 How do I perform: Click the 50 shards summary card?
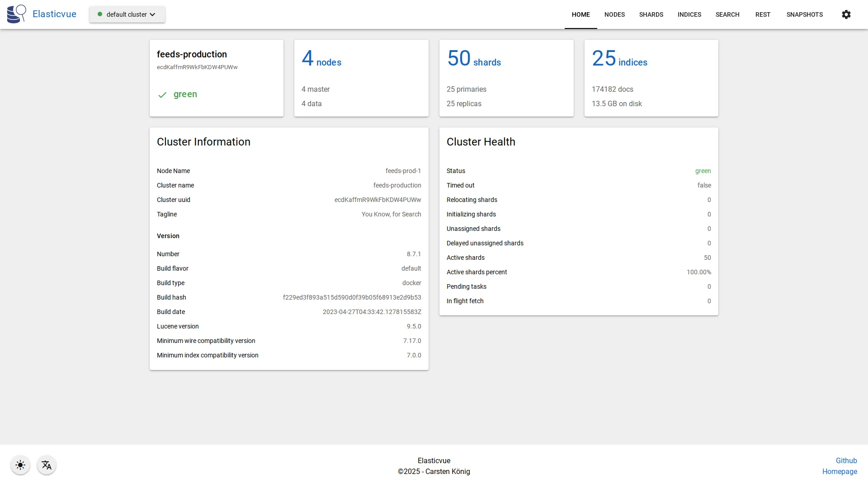[506, 78]
